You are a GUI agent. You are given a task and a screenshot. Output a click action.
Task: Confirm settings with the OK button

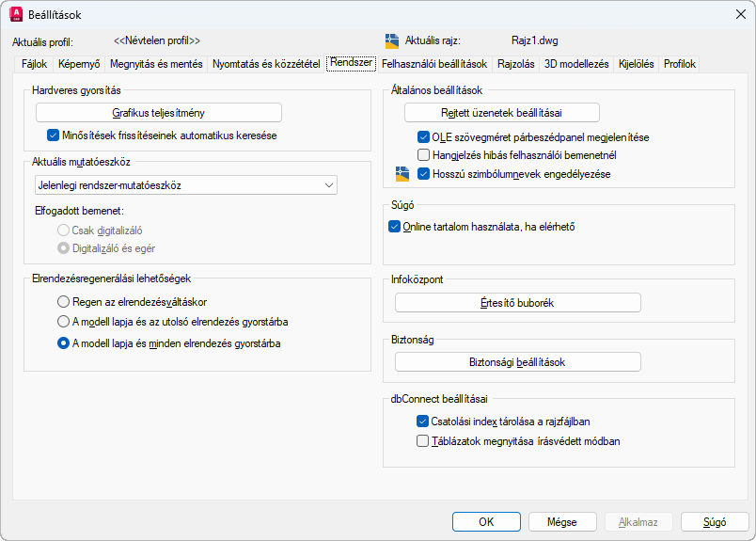486,522
